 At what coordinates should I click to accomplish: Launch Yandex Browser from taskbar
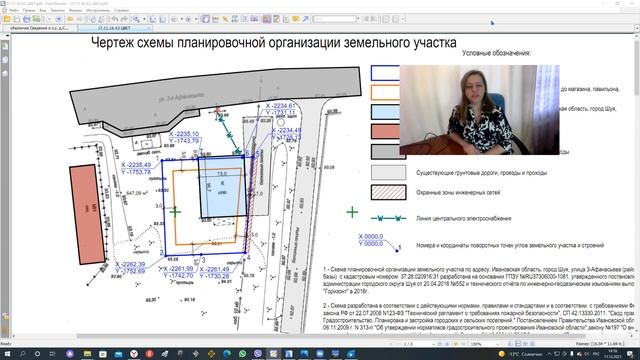click(134, 353)
